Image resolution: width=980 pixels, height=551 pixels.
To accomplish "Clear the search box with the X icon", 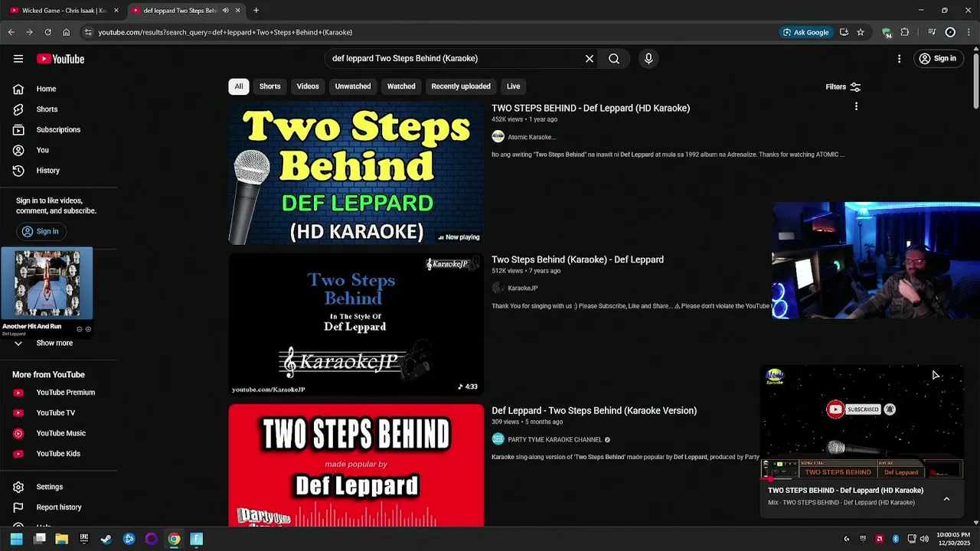I will coord(590,59).
